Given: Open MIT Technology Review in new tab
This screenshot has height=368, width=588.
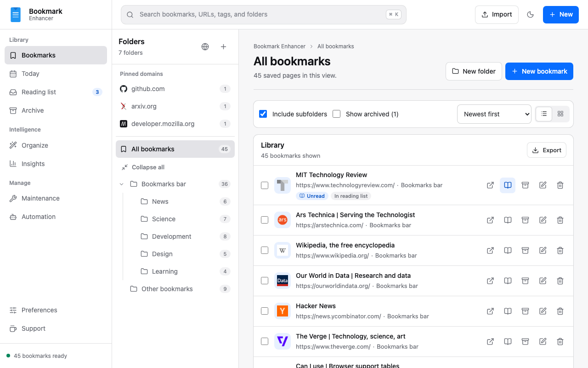Looking at the screenshot, I should pyautogui.click(x=490, y=185).
